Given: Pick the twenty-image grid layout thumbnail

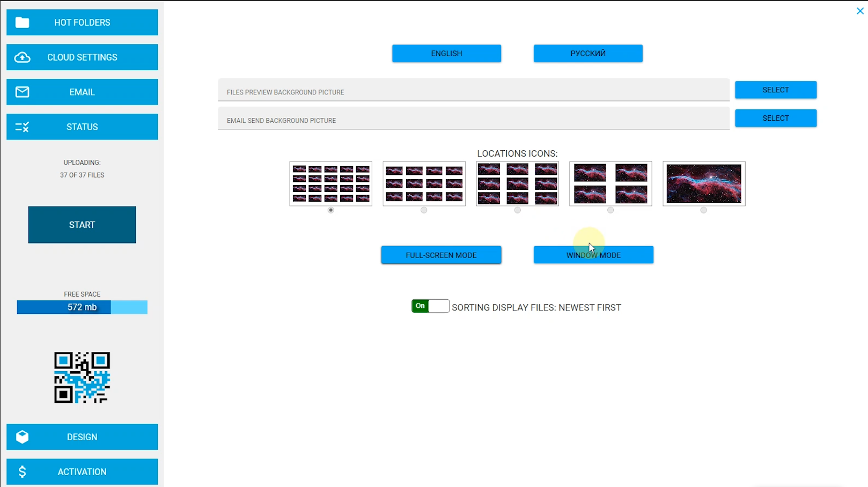Looking at the screenshot, I should pyautogui.click(x=330, y=183).
